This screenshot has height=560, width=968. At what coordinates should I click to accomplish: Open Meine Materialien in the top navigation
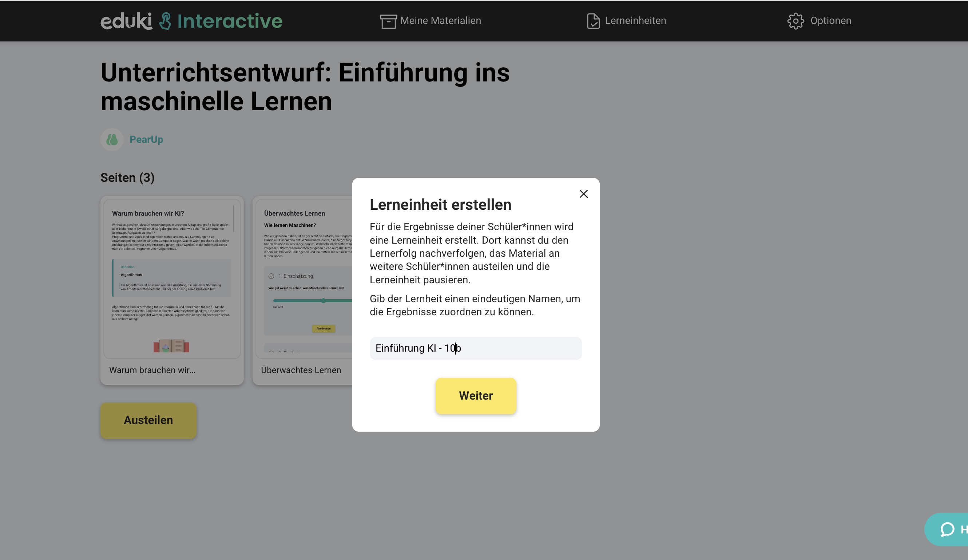pos(430,21)
